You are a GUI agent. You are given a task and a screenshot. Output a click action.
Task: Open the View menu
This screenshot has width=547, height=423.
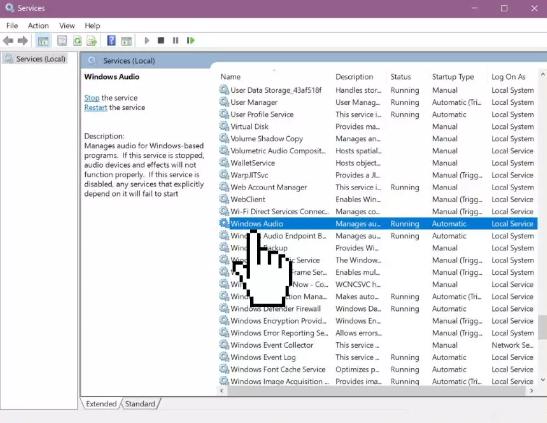pos(67,25)
